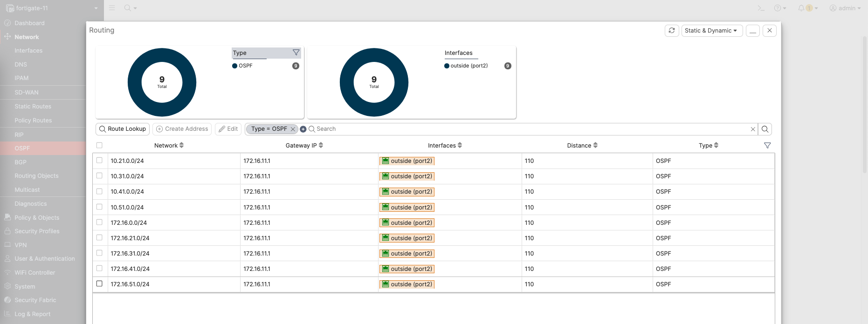Click the OSPF dark blue legend swatch

235,66
